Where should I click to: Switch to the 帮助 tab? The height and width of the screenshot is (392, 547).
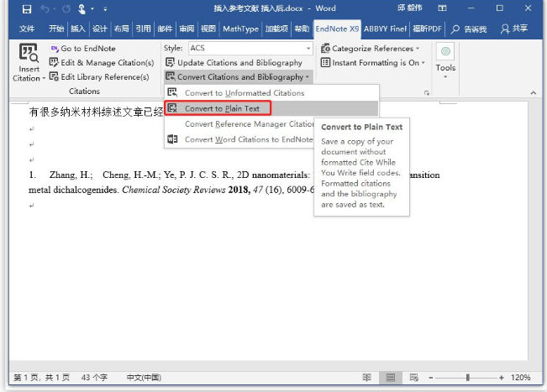[x=302, y=29]
